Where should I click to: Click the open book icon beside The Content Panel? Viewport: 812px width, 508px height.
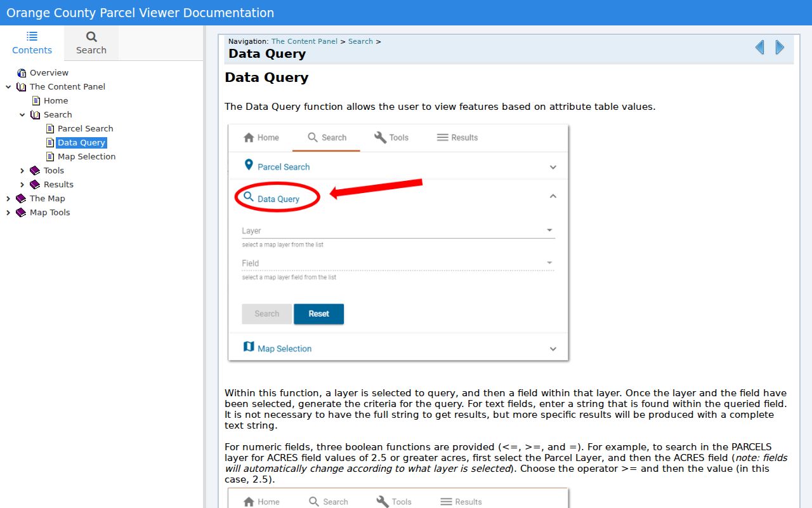[x=22, y=87]
